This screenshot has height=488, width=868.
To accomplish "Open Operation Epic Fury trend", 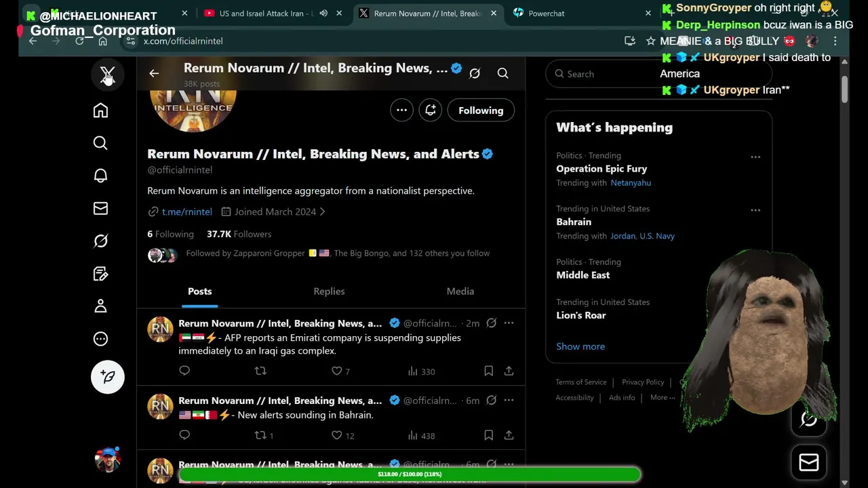I will pyautogui.click(x=601, y=169).
